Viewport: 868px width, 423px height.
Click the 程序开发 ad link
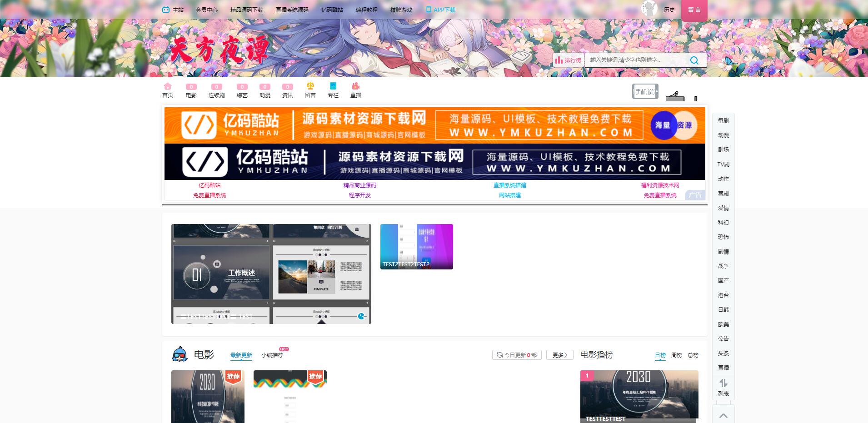(359, 195)
